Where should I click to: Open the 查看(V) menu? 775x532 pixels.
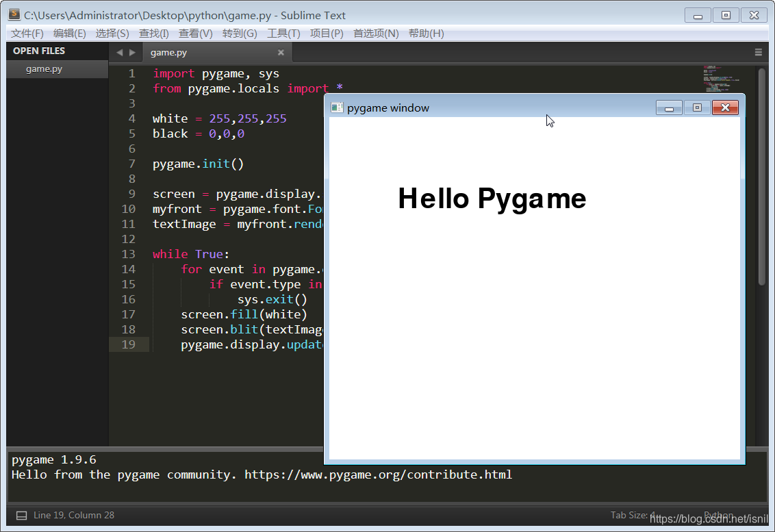[x=195, y=33]
